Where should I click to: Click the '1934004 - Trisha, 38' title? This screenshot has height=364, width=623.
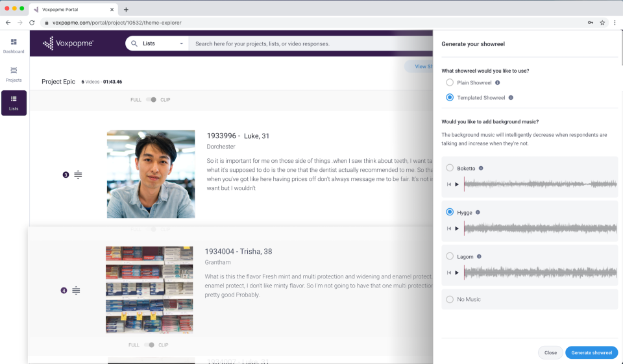pos(238,252)
